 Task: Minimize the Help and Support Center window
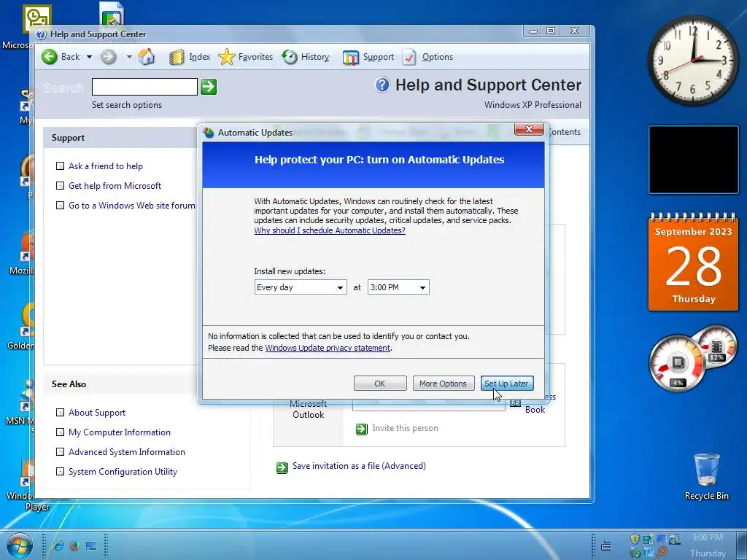[533, 31]
